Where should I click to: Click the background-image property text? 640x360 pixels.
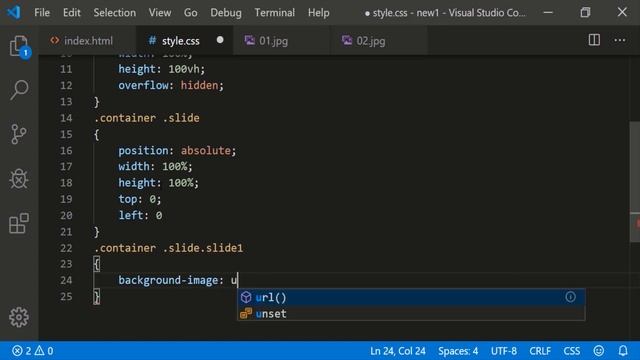pos(168,280)
